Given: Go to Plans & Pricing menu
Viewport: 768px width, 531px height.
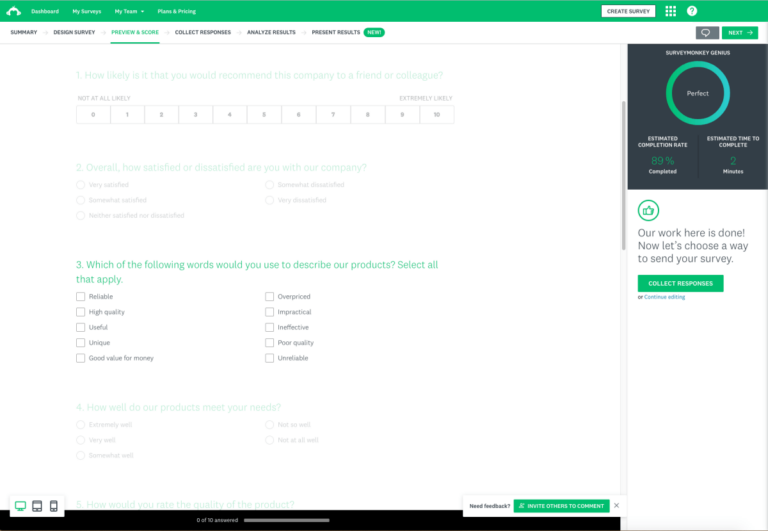Looking at the screenshot, I should (177, 11).
